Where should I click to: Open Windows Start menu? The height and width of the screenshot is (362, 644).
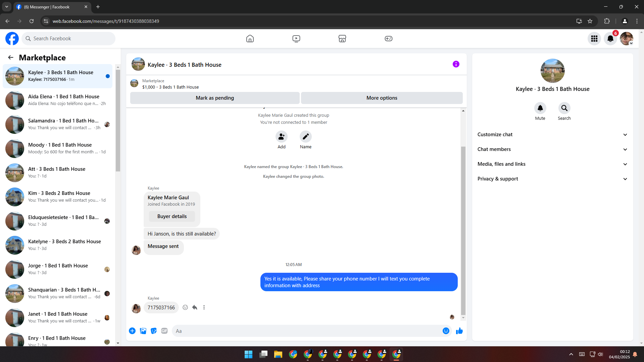248,354
